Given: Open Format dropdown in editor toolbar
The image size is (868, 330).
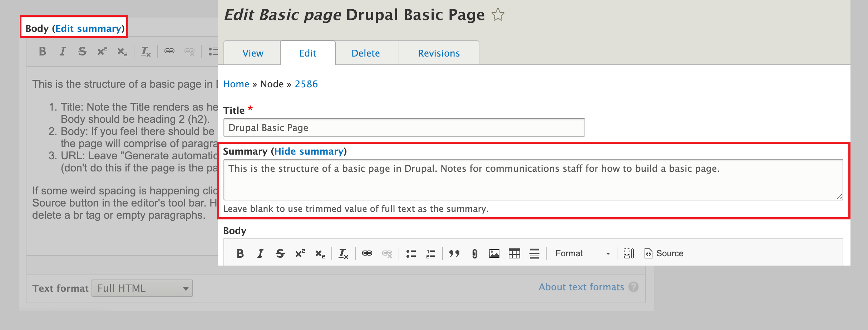Looking at the screenshot, I should [582, 253].
